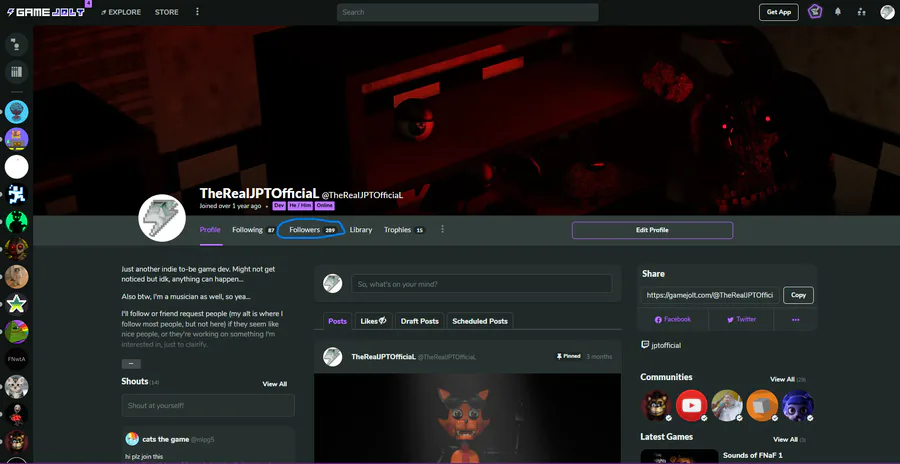
Task: Open the friends icon in top bar
Action: (862, 11)
